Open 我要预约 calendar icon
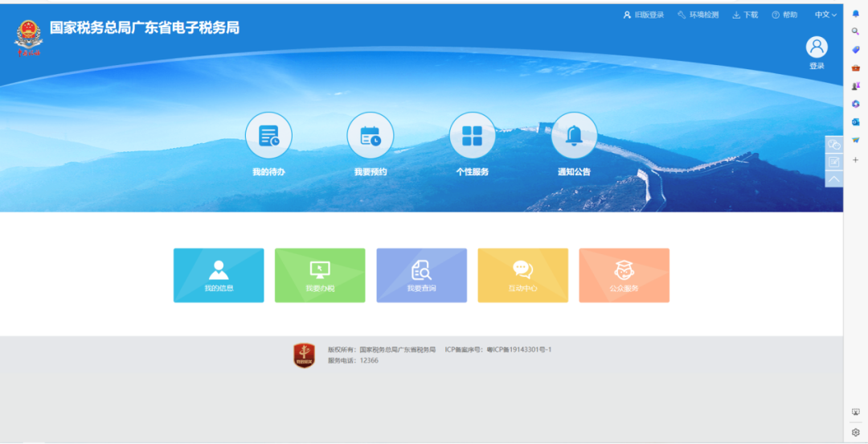Viewport: 868px width, 444px height. (371, 136)
